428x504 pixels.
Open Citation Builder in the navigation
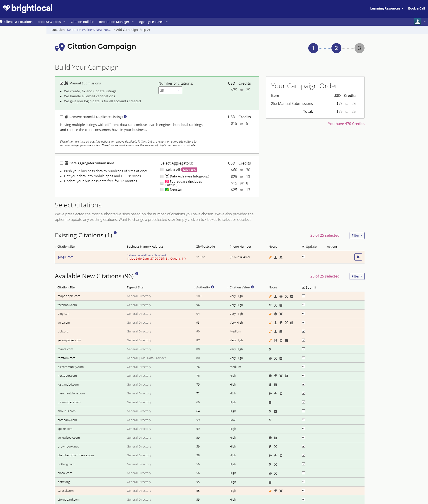(x=82, y=22)
